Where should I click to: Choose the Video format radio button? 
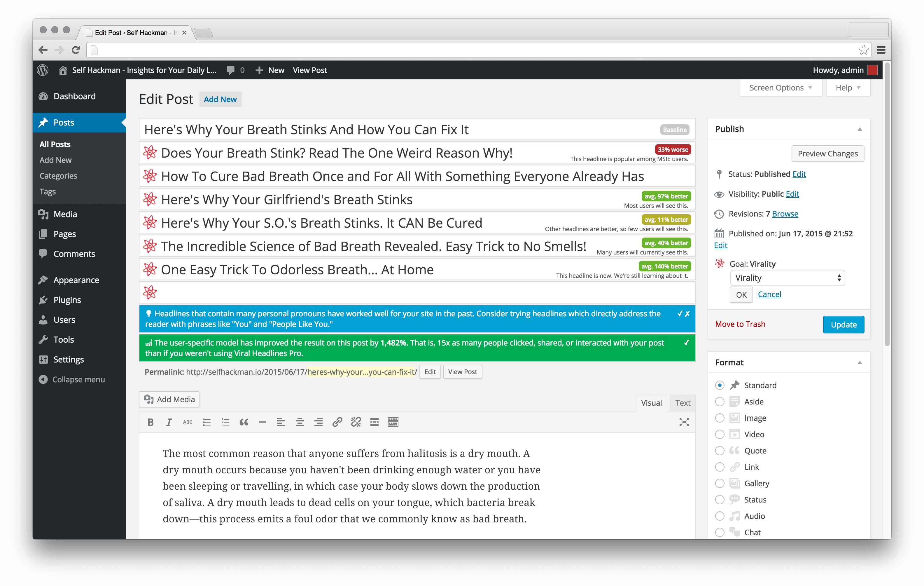pyautogui.click(x=720, y=434)
